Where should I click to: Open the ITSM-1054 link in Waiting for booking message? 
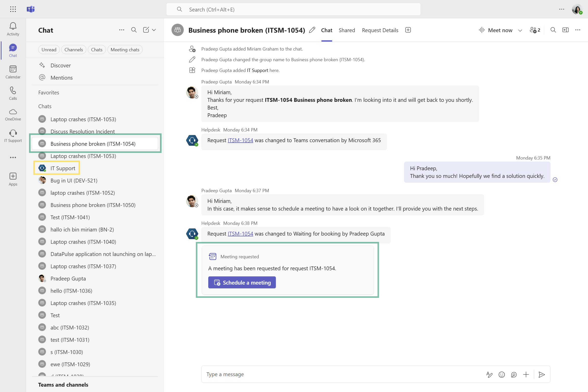point(240,234)
